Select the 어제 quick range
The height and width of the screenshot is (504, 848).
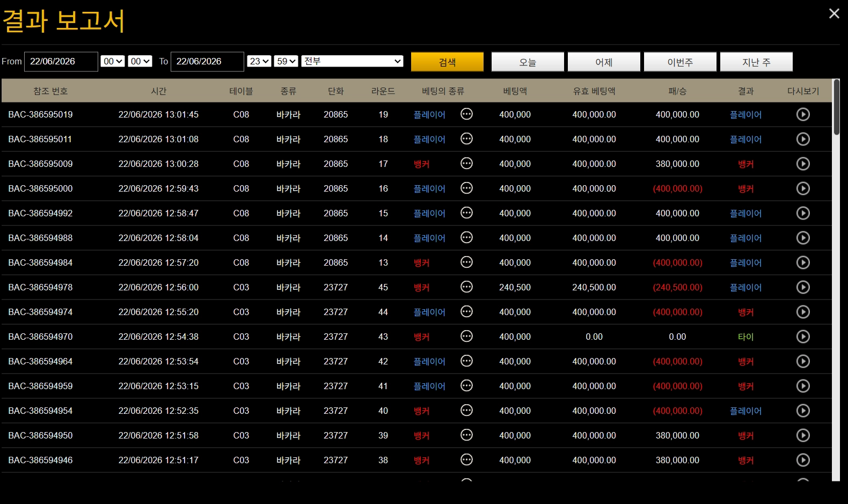(604, 62)
